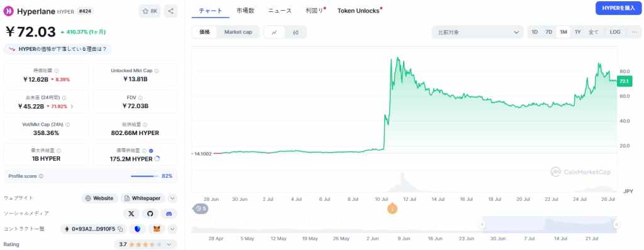Open the 比較対象 compare dropdown
This screenshot has height=250, width=644.
pos(477,32)
